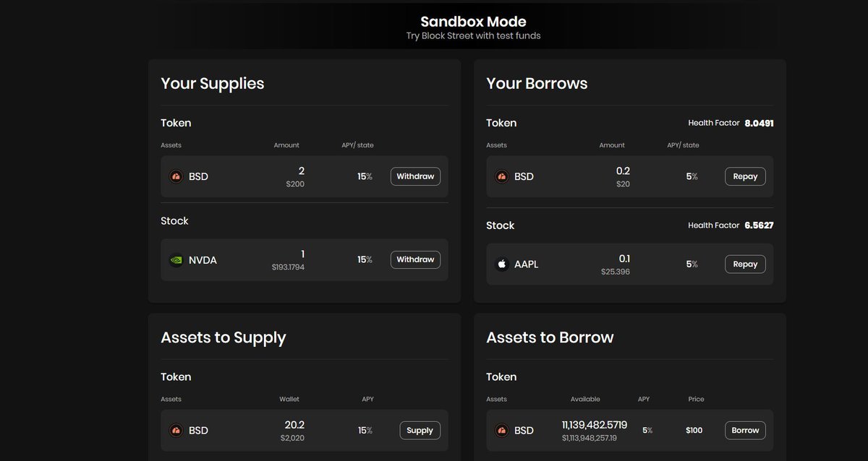Click BSD token icon in Your Borrows
The width and height of the screenshot is (868, 461).
[x=501, y=176]
